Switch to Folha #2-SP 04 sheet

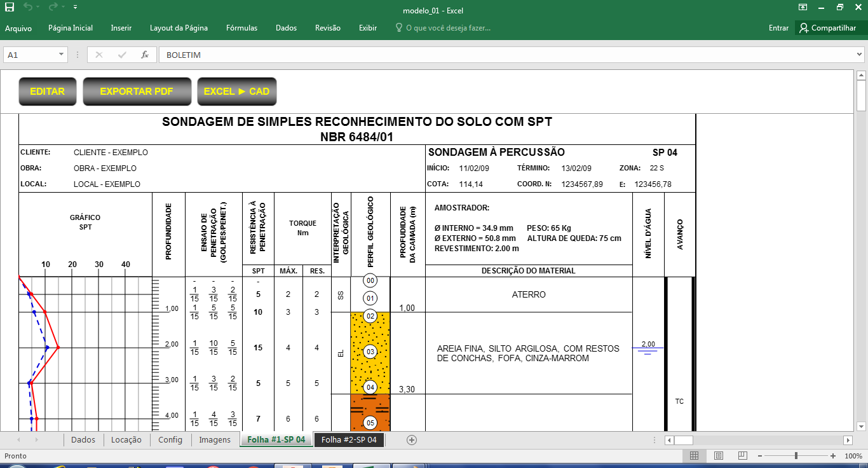pyautogui.click(x=349, y=440)
